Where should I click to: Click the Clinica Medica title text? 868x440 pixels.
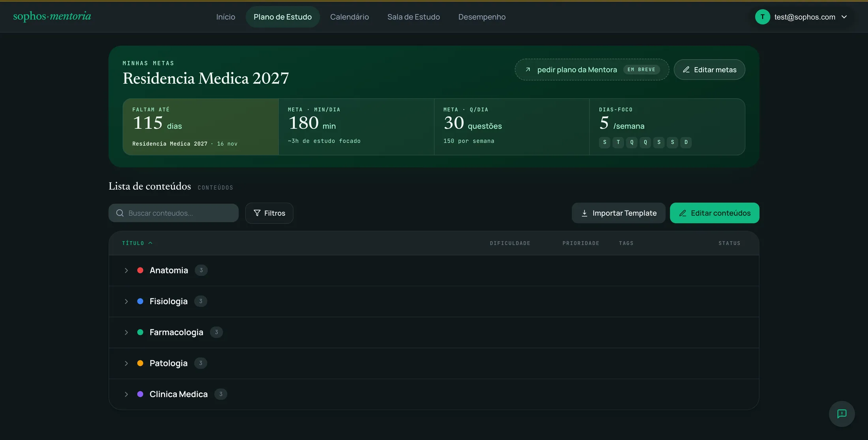pyautogui.click(x=178, y=394)
